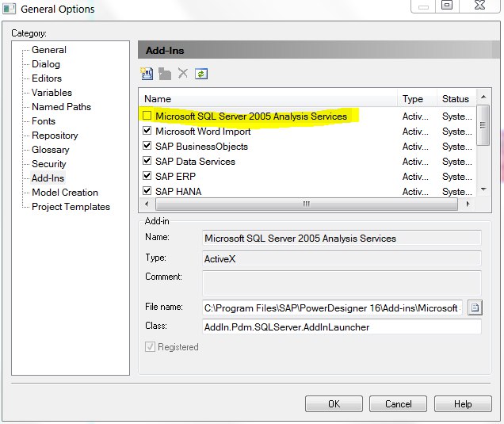Click the delete (X) toolbar icon
Viewport: 504px width, 424px height.
tap(183, 74)
